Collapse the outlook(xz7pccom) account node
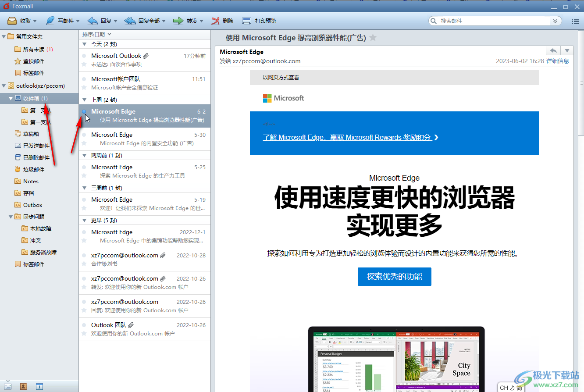This screenshot has width=584, height=392. [4, 86]
